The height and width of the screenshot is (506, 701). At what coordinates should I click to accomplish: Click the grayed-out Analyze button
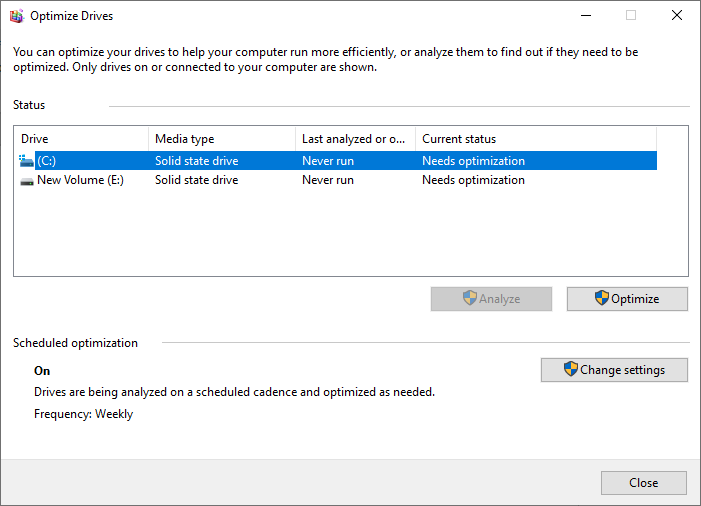(x=491, y=299)
